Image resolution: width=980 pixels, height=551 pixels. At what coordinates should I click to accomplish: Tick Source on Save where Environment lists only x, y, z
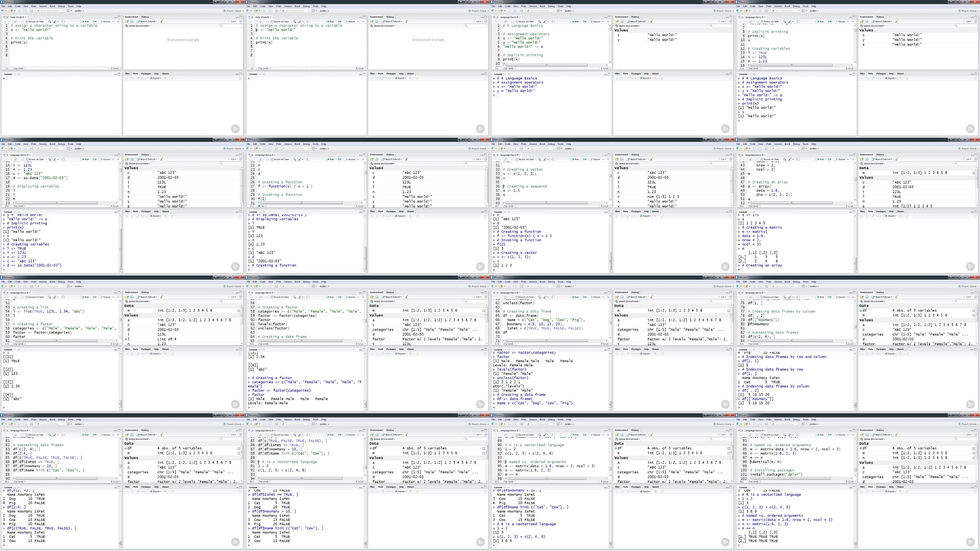762,22
